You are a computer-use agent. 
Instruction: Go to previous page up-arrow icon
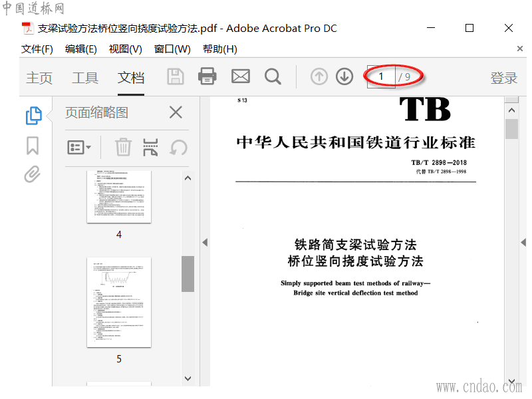click(319, 76)
